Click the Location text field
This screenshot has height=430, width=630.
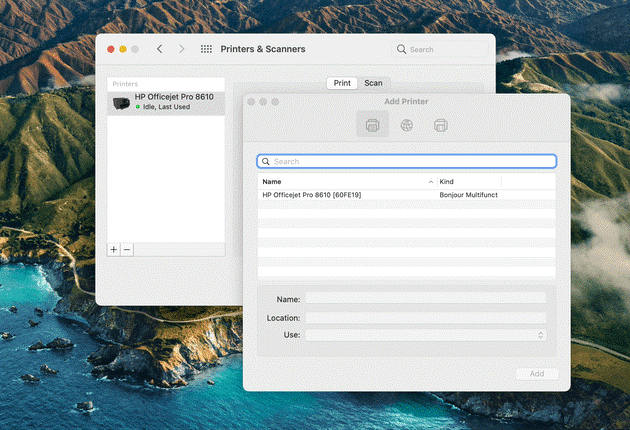click(425, 317)
